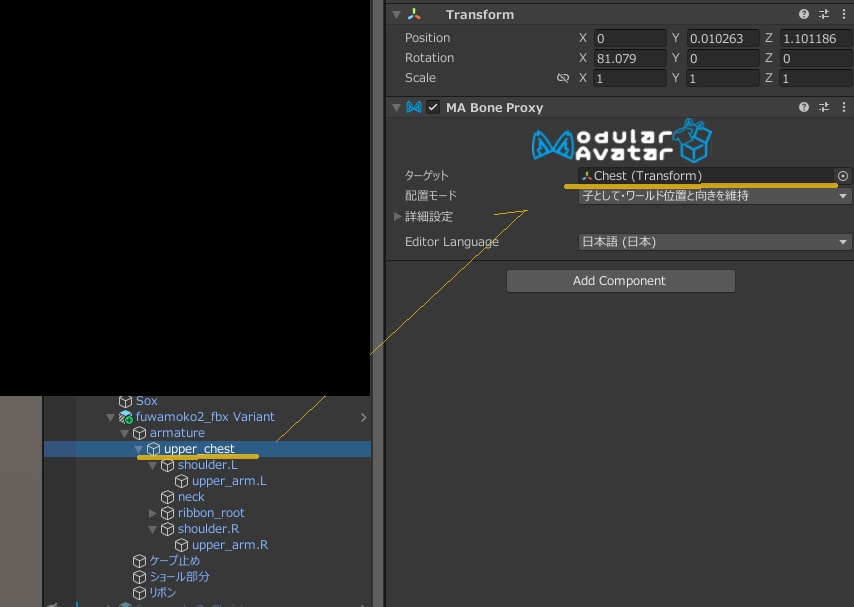Select shoulder.L in hierarchy
Image resolution: width=854 pixels, height=607 pixels.
[x=208, y=465]
